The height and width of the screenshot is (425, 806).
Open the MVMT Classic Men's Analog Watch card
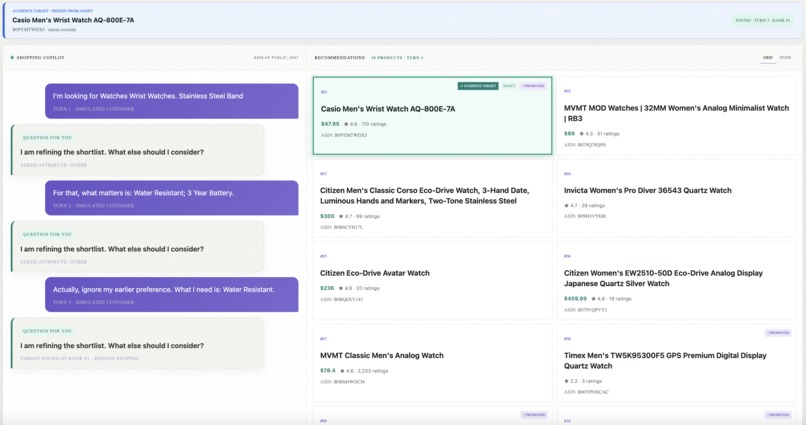[x=432, y=363]
